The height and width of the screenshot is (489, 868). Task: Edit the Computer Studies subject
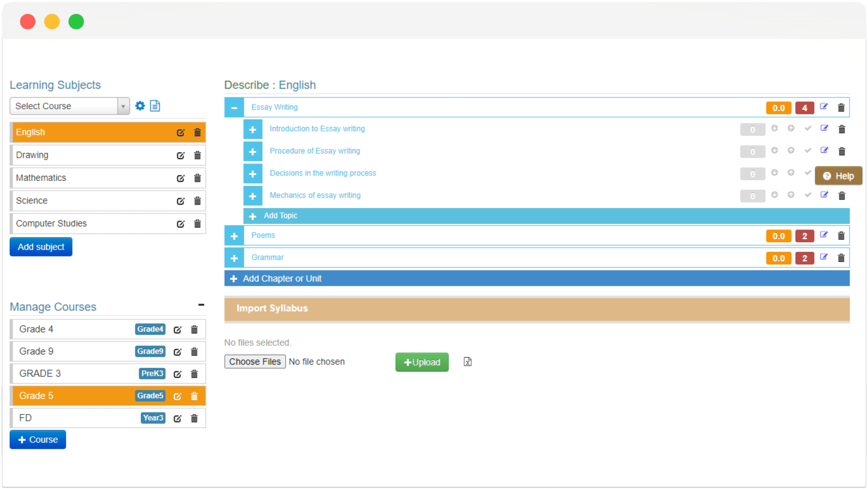click(181, 224)
